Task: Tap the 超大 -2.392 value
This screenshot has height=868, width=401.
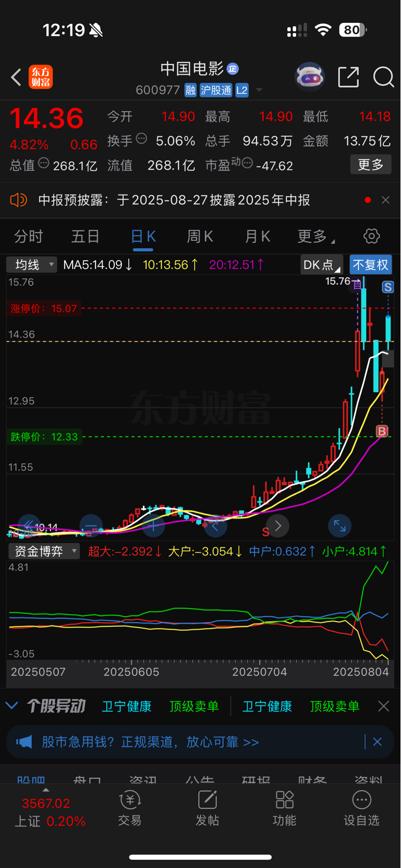Action: tap(125, 551)
